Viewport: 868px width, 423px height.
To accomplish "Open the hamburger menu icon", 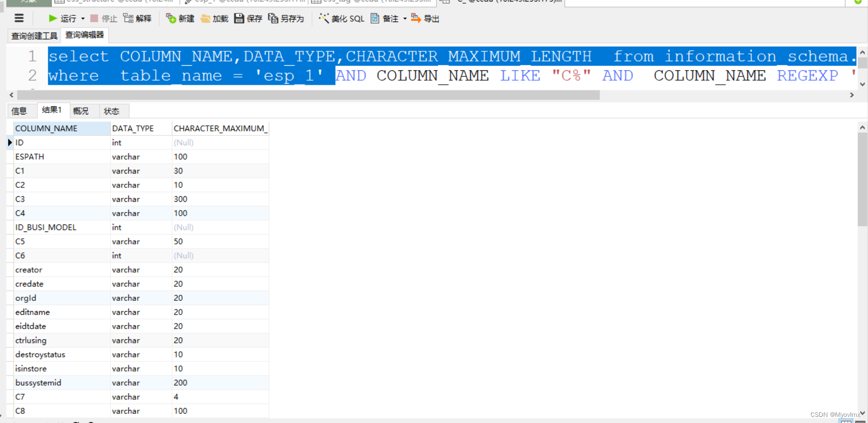I will click(x=19, y=18).
